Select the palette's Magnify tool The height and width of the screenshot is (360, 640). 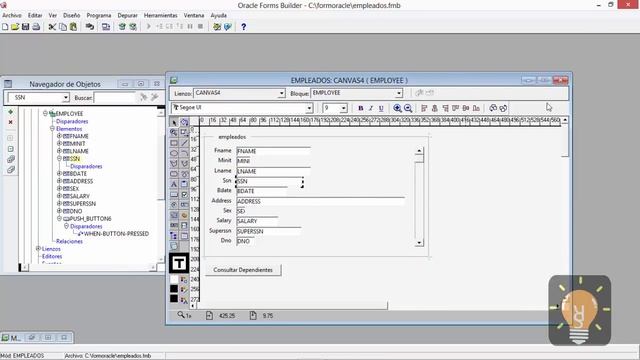tap(174, 133)
